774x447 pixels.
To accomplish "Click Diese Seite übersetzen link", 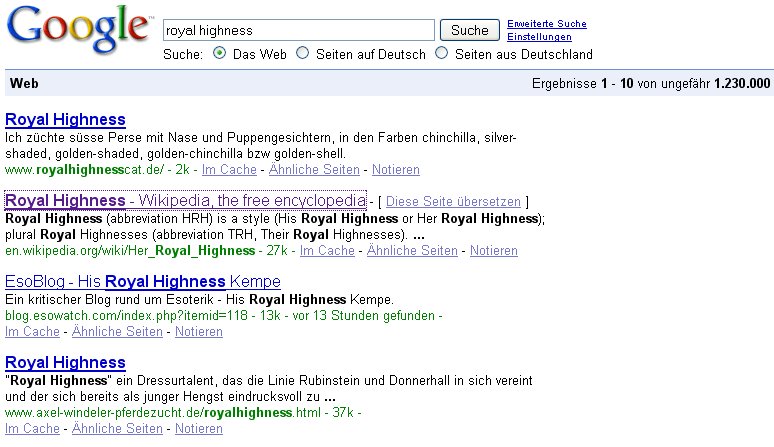I will pos(453,202).
